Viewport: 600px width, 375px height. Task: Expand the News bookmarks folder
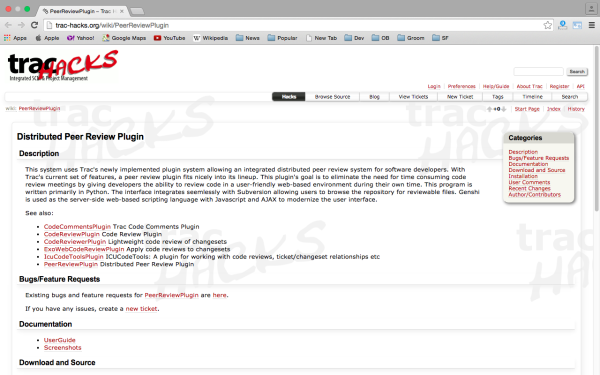point(248,38)
